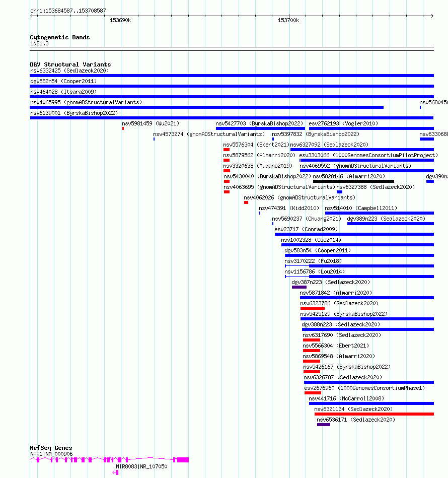Open nsv474391 (Kidd2010) label

(289, 208)
